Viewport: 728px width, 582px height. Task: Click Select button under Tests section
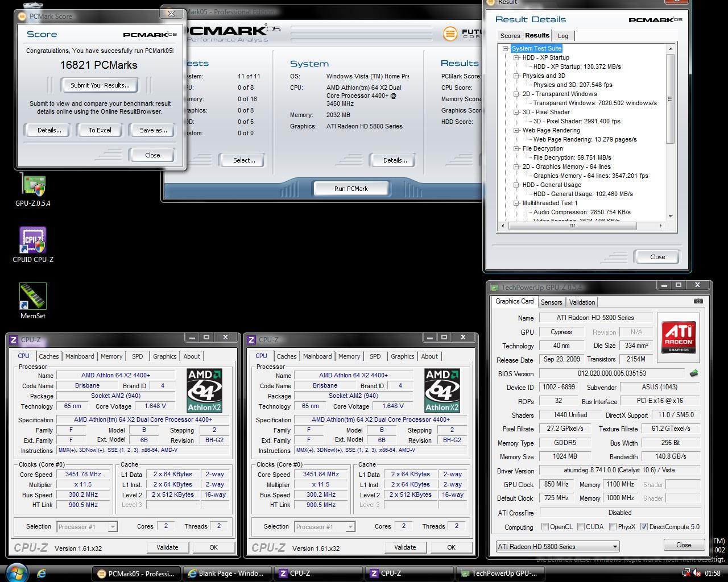244,160
